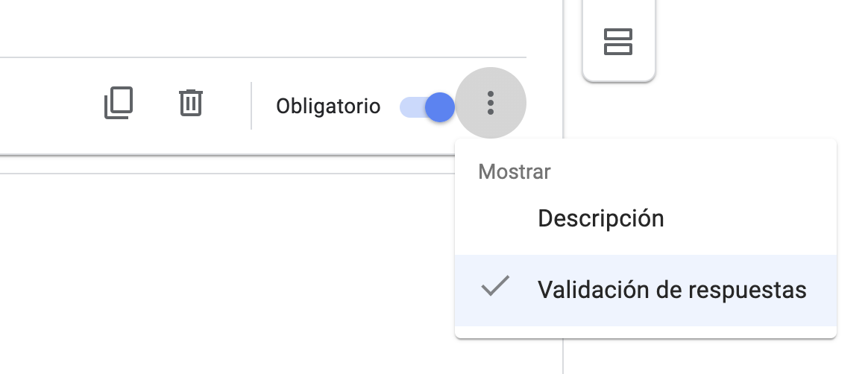Click the checkmark beside Validación de respuestas
This screenshot has height=374, width=868.
coord(494,287)
